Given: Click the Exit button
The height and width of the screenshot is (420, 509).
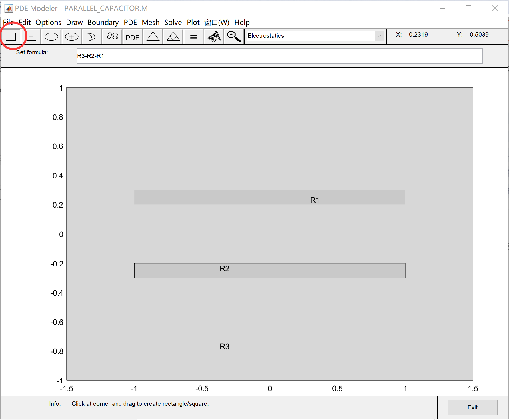Looking at the screenshot, I should pyautogui.click(x=472, y=407).
